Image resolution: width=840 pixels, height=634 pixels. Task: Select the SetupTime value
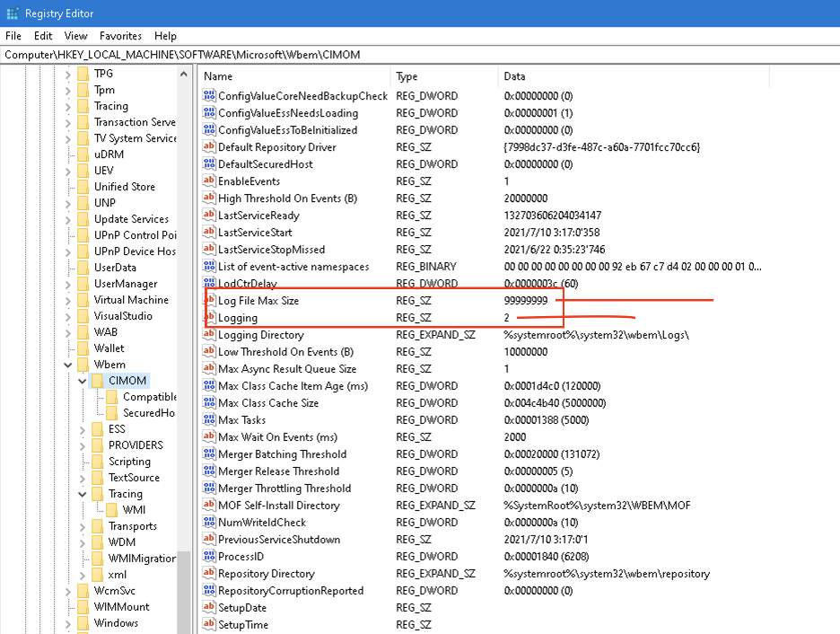point(243,624)
